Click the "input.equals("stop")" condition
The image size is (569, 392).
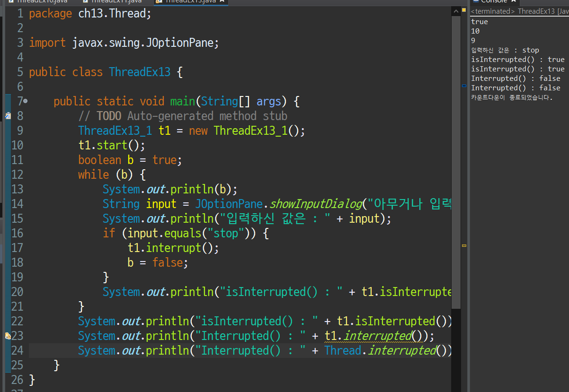[x=189, y=234]
